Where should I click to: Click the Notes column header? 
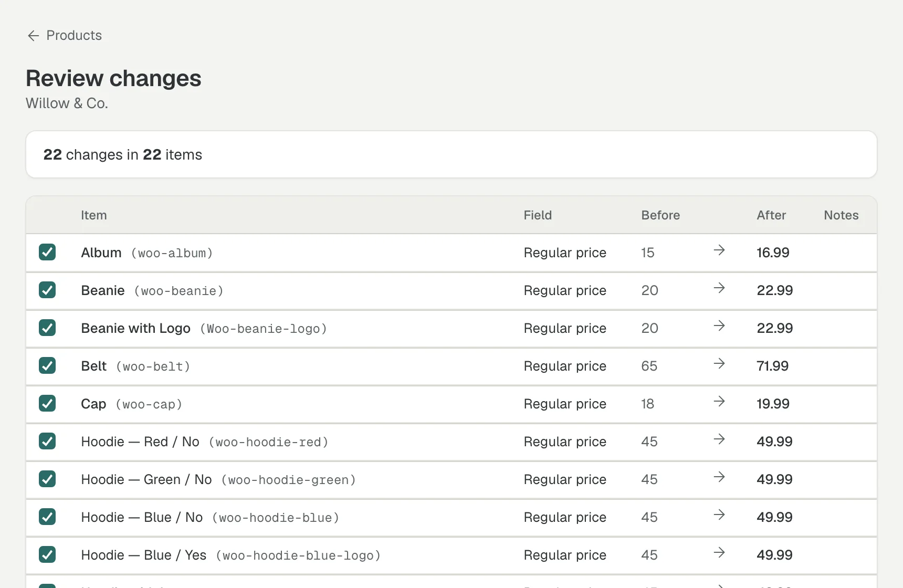tap(841, 215)
